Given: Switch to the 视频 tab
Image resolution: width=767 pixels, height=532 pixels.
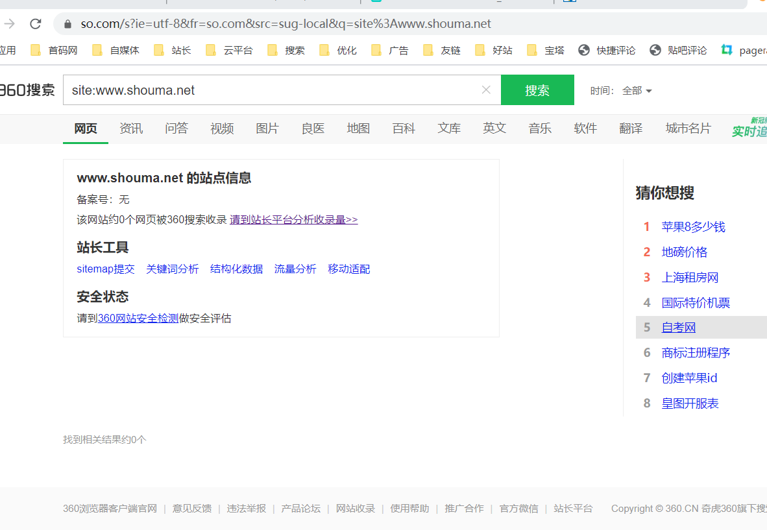Looking at the screenshot, I should (222, 128).
